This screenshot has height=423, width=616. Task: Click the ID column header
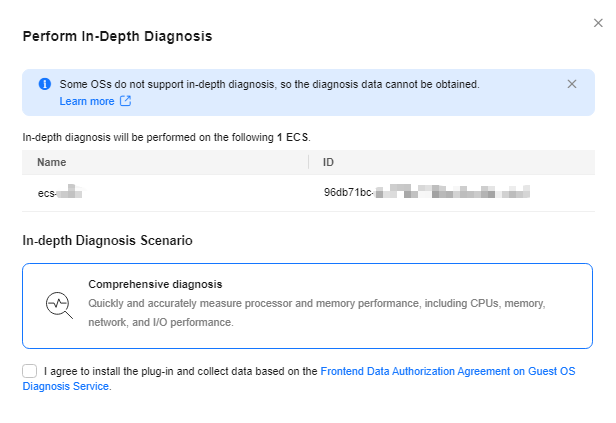coord(328,162)
